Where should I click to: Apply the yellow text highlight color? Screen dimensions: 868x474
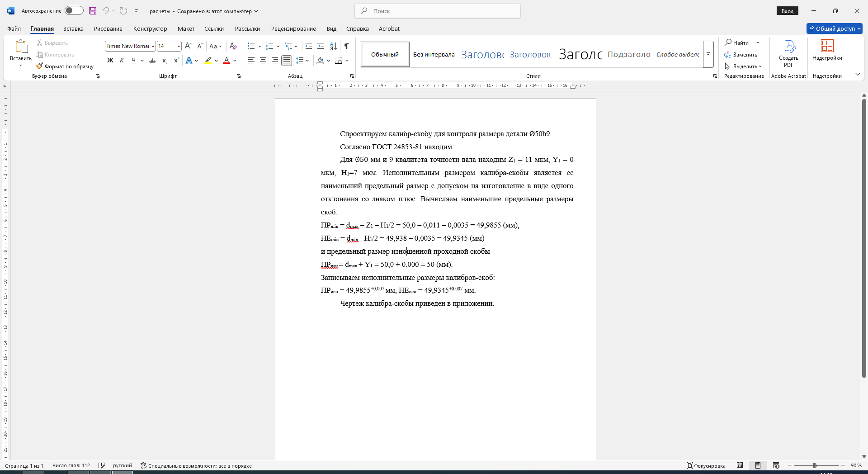click(x=208, y=61)
